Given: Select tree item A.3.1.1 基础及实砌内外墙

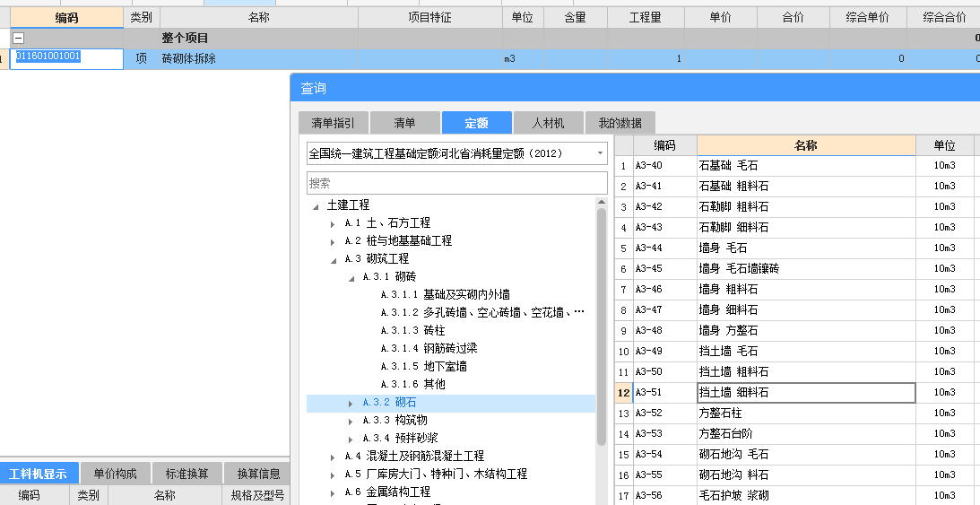Looking at the screenshot, I should (x=446, y=294).
